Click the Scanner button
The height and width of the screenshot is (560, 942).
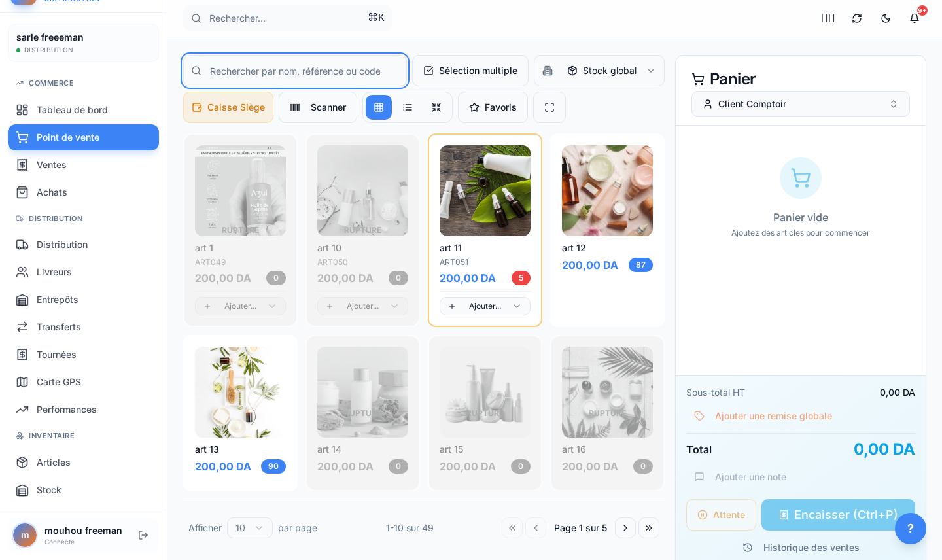coord(318,107)
